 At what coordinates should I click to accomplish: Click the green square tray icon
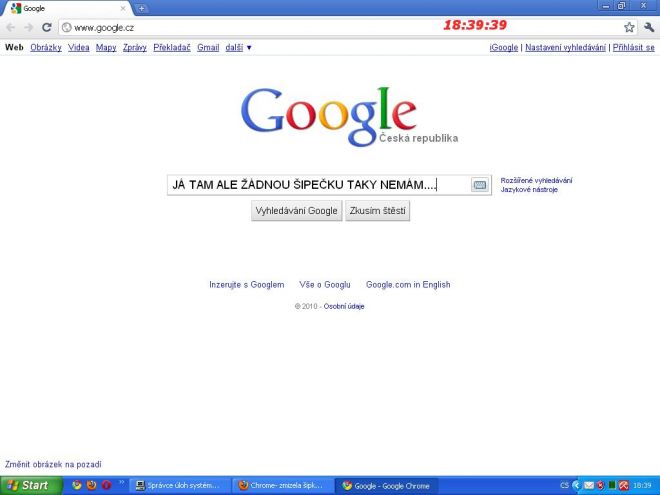[x=612, y=485]
